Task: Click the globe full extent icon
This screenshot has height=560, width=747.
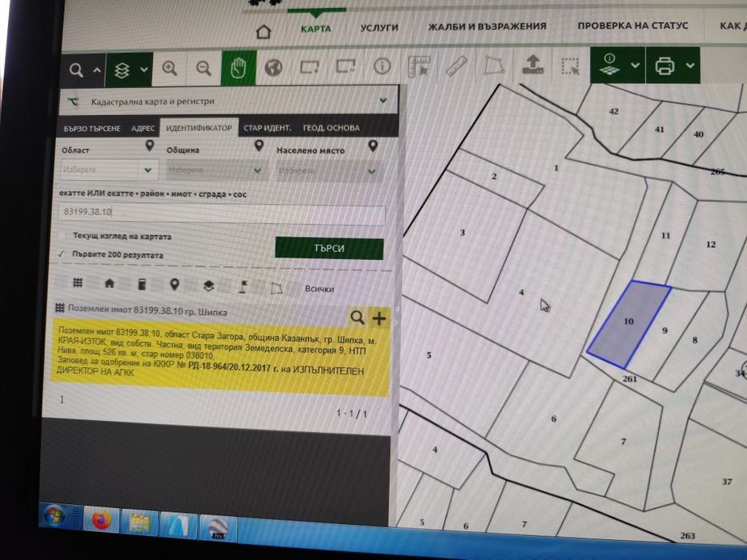Action: [274, 68]
